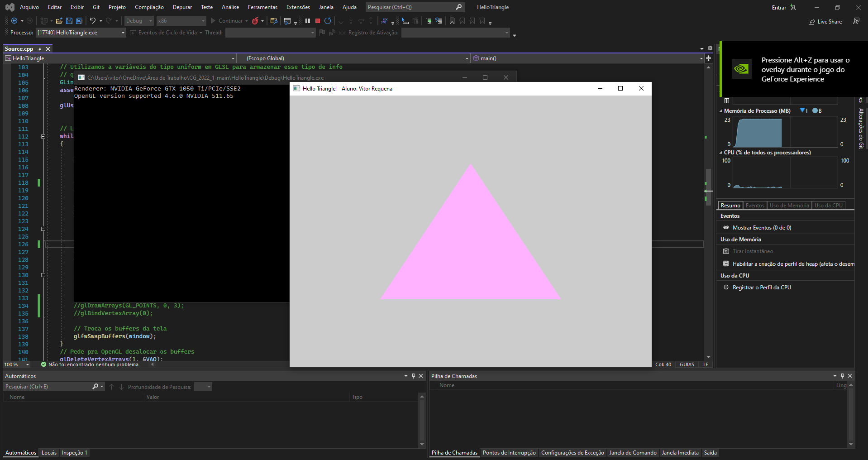Click the Bookmark toggle icon in toolbar
Viewport: 868px width, 460px height.
[452, 21]
